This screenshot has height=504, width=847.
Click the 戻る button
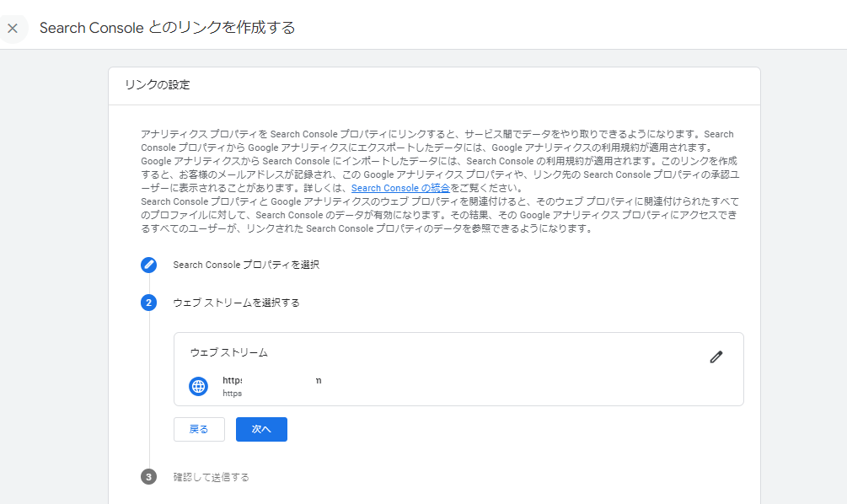tap(199, 430)
